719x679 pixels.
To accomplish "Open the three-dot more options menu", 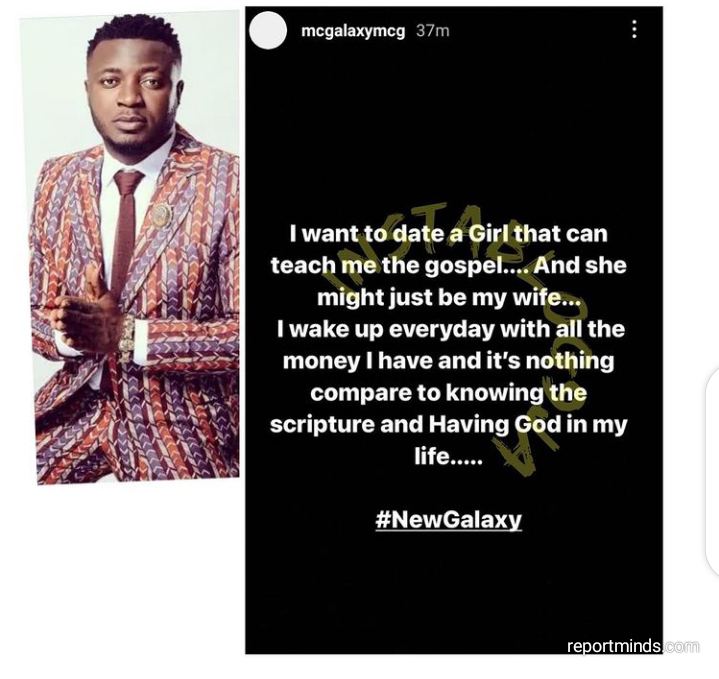I will 634,29.
